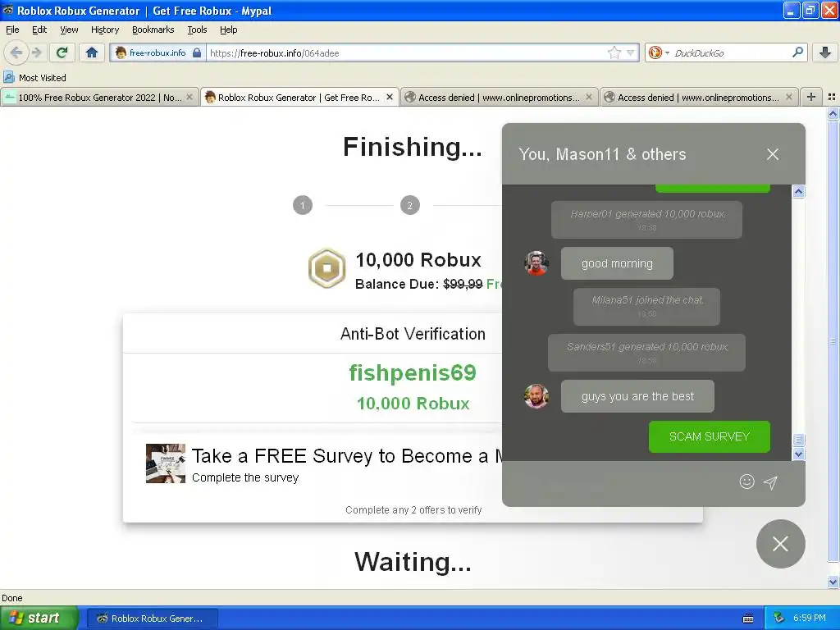The height and width of the screenshot is (630, 840).
Task: Click avatar beside guys you are the best
Action: [x=536, y=396]
